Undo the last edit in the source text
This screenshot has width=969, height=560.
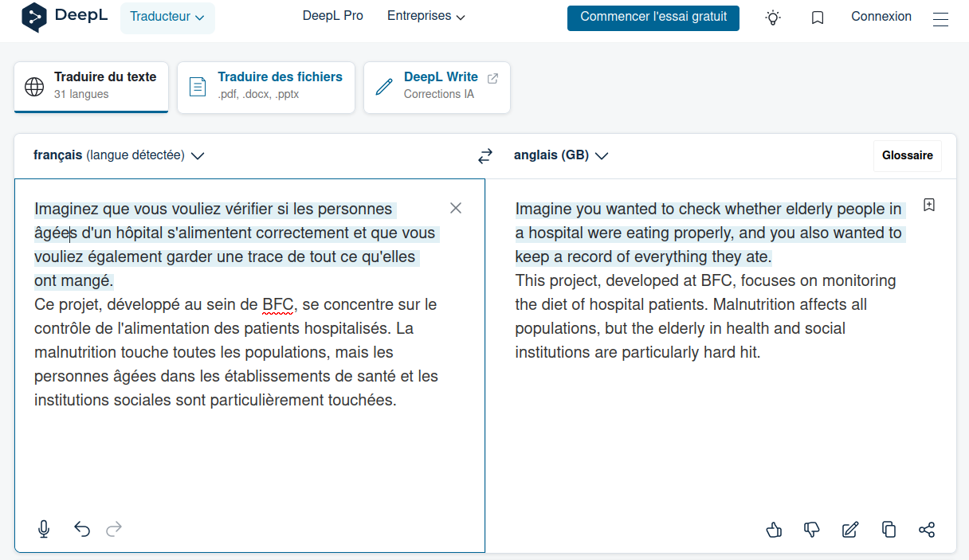(x=82, y=529)
